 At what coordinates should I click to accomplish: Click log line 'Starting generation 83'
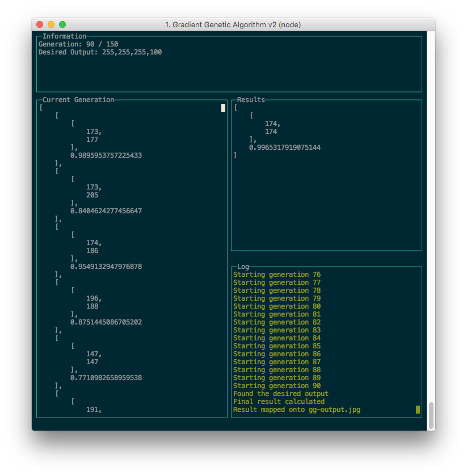click(x=277, y=330)
